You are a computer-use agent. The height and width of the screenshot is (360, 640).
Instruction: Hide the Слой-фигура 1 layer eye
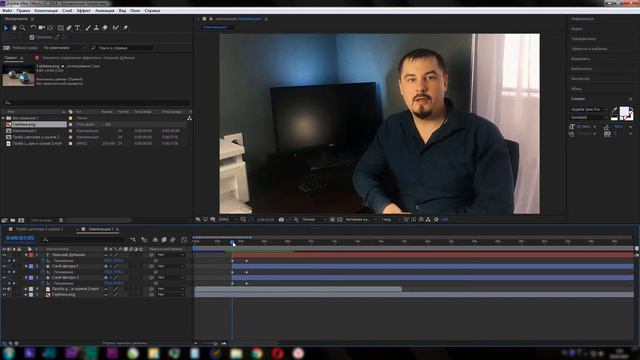4,266
